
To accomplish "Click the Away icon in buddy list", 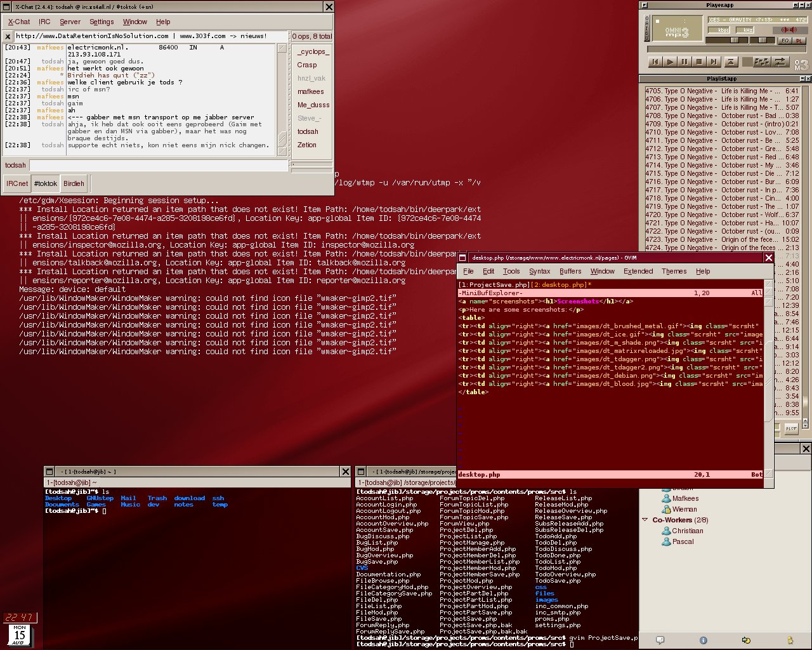I will coord(790,640).
